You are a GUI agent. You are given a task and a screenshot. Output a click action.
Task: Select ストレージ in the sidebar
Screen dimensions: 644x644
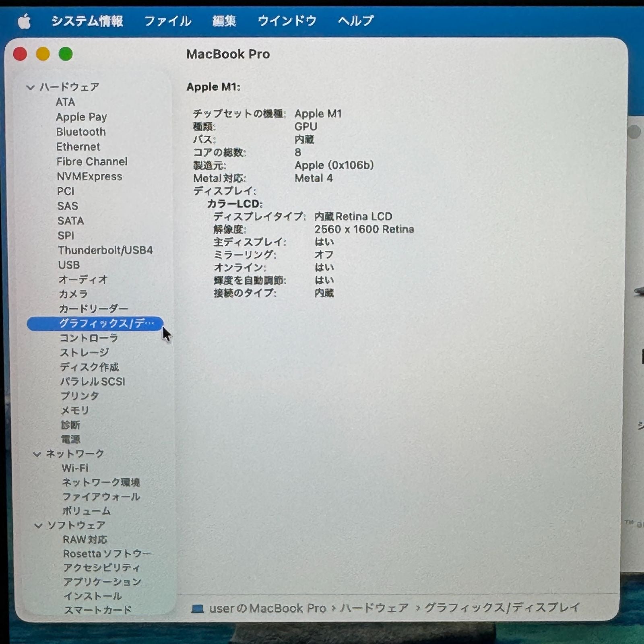[85, 353]
